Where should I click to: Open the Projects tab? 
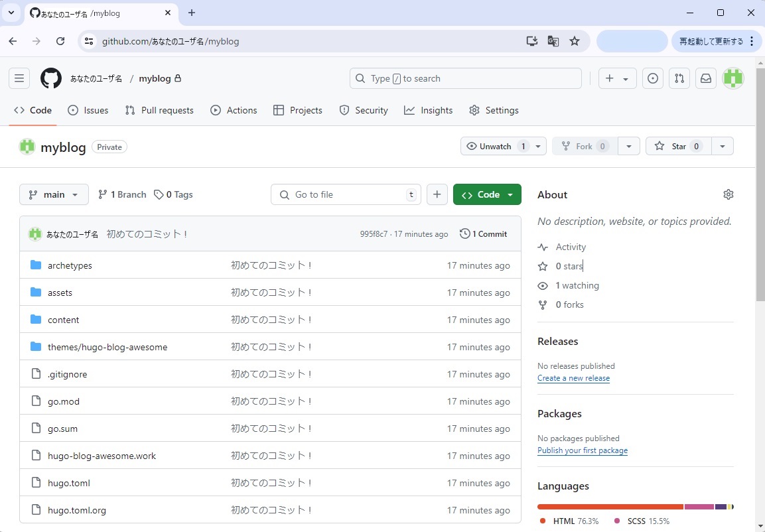(298, 110)
